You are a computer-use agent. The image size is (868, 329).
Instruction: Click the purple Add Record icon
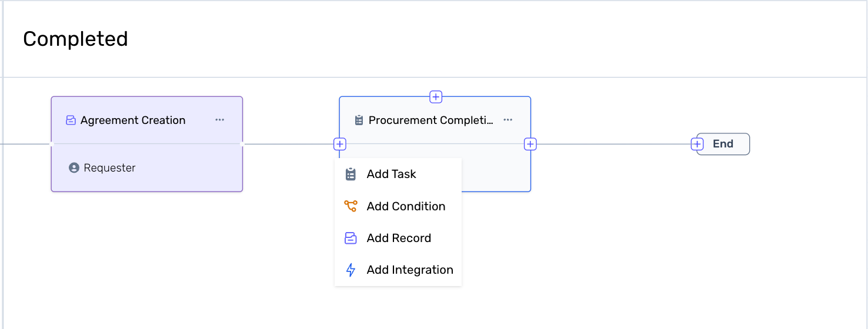[350, 238]
